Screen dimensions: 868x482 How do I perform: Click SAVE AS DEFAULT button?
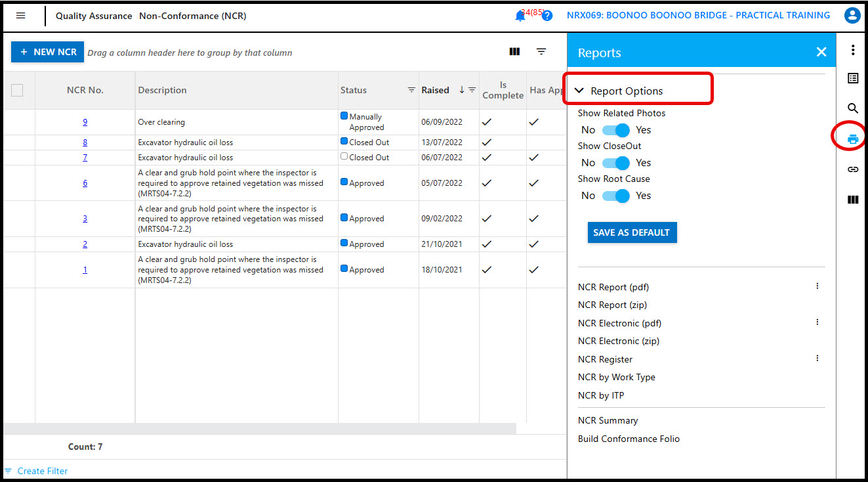click(632, 232)
